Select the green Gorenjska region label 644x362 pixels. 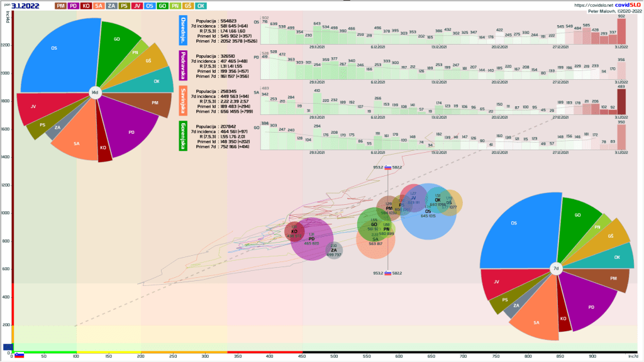(183, 134)
